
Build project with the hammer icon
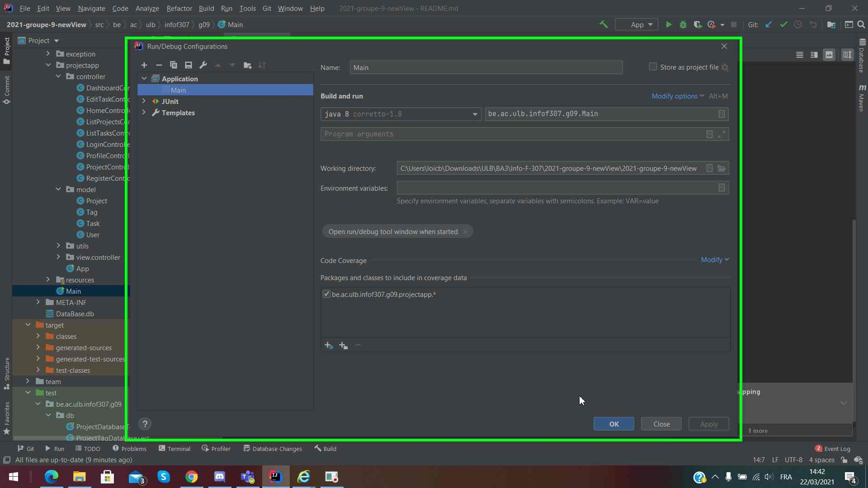point(604,24)
